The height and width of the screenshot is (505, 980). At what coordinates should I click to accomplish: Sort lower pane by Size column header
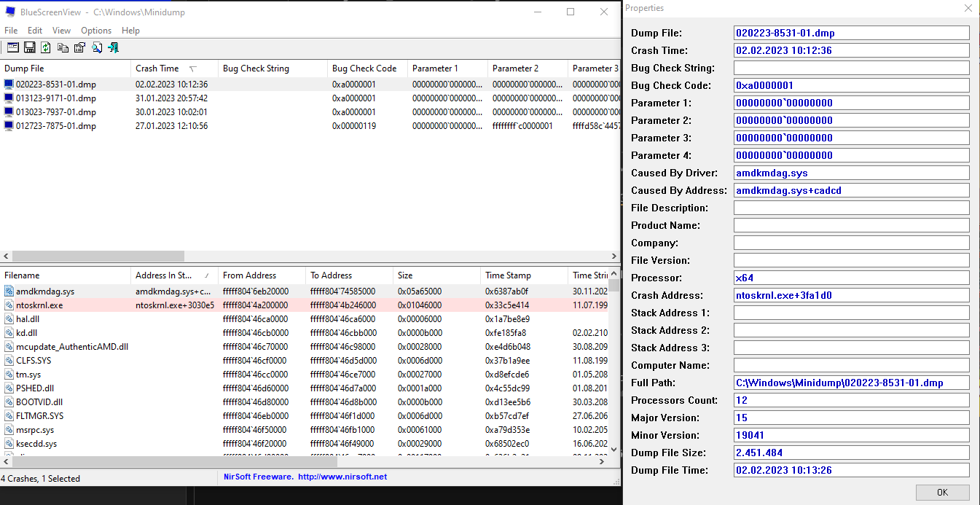[x=437, y=275]
